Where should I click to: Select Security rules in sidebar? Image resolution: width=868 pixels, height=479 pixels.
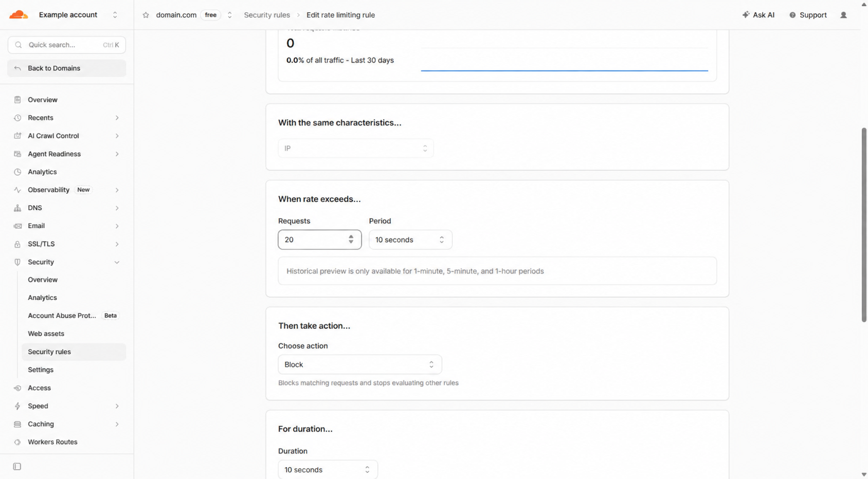coord(74,352)
